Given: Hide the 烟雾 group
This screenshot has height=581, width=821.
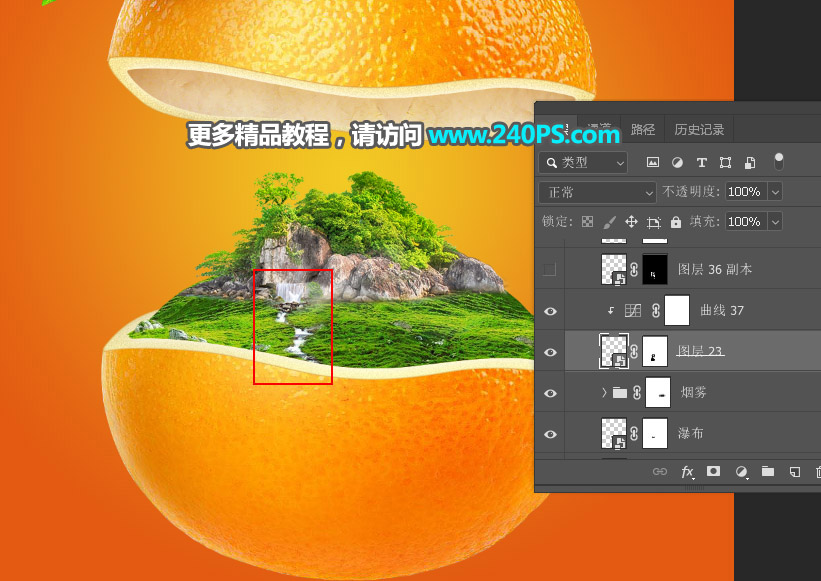Looking at the screenshot, I should (550, 393).
